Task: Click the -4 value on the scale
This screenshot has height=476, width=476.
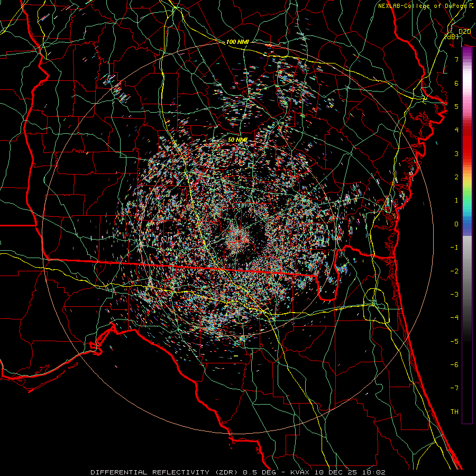Action: [454, 318]
